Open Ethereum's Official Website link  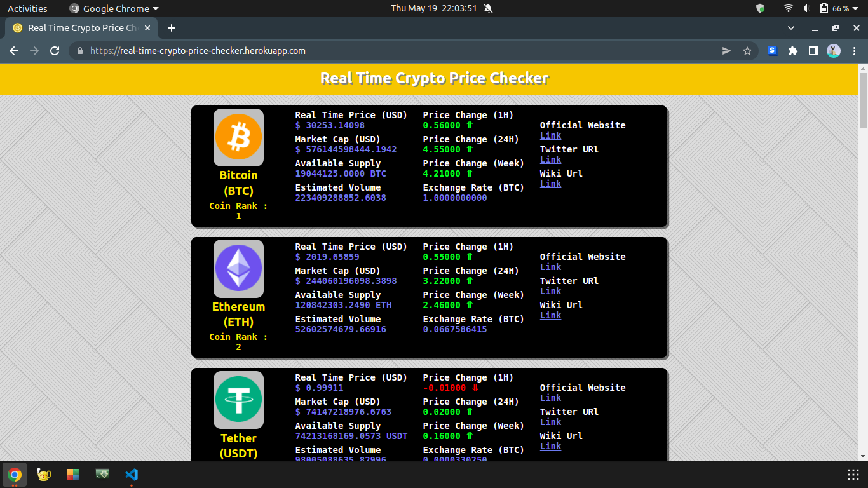pyautogui.click(x=550, y=267)
